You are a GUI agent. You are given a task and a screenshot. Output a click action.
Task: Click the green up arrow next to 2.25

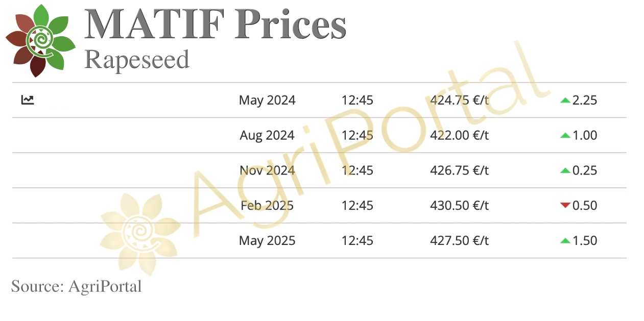[x=565, y=101]
